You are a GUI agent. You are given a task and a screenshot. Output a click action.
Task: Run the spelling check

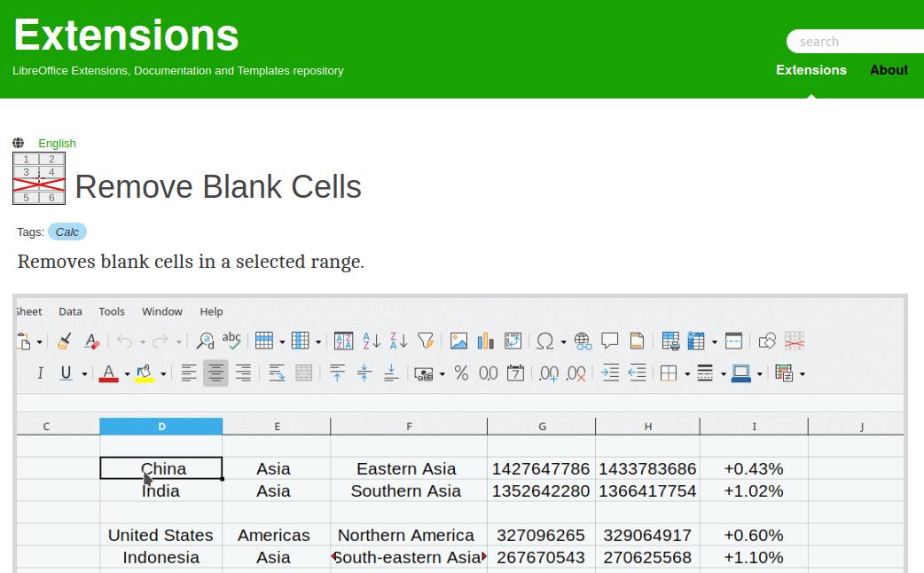coord(231,341)
